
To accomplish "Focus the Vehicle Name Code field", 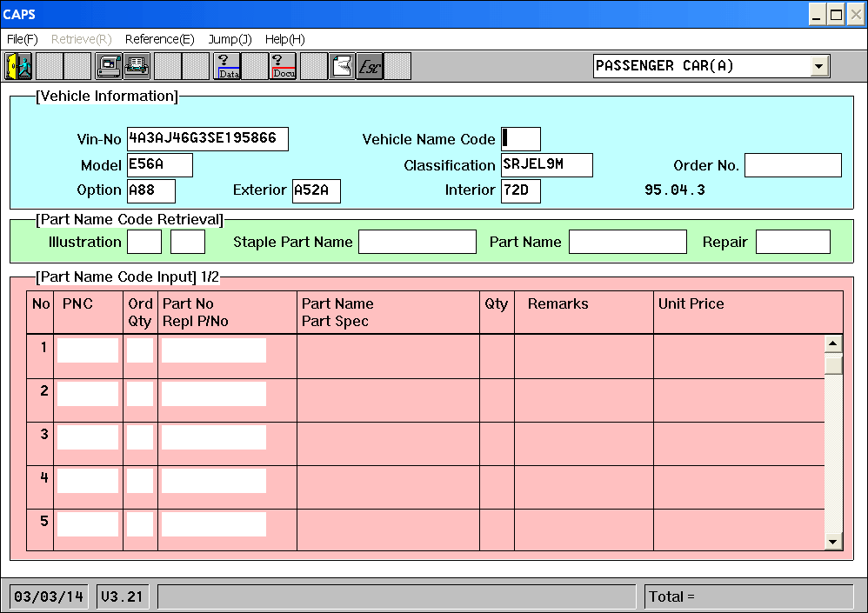I will pos(521,139).
